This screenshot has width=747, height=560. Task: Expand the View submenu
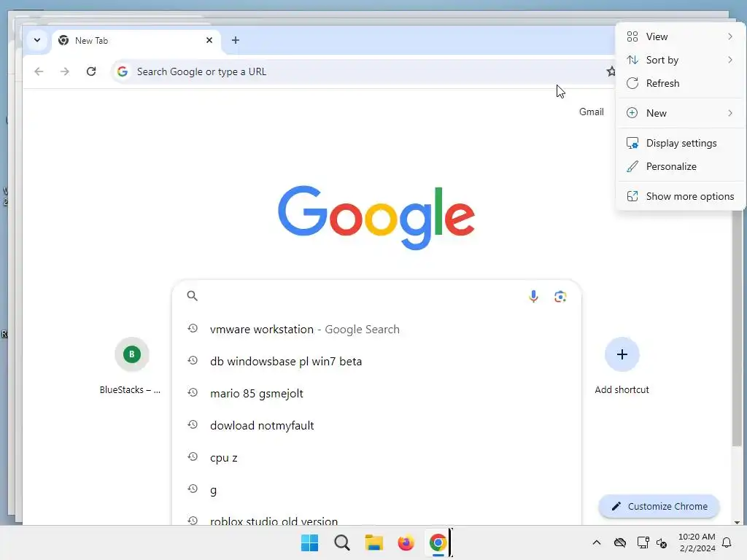[681, 36]
